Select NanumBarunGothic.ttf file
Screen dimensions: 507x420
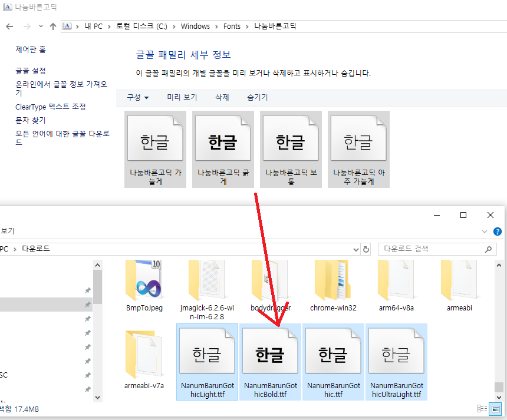click(x=333, y=362)
